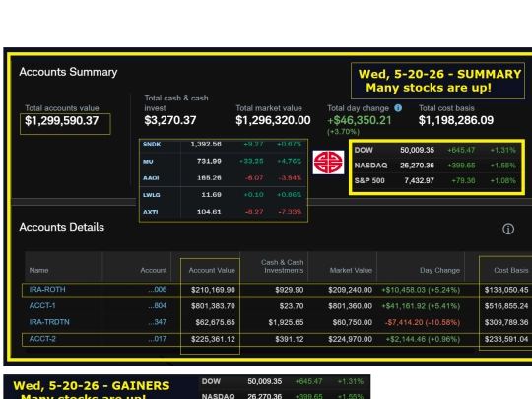The height and width of the screenshot is (399, 532).
Task: Click account number ...347
Action: [x=158, y=322]
